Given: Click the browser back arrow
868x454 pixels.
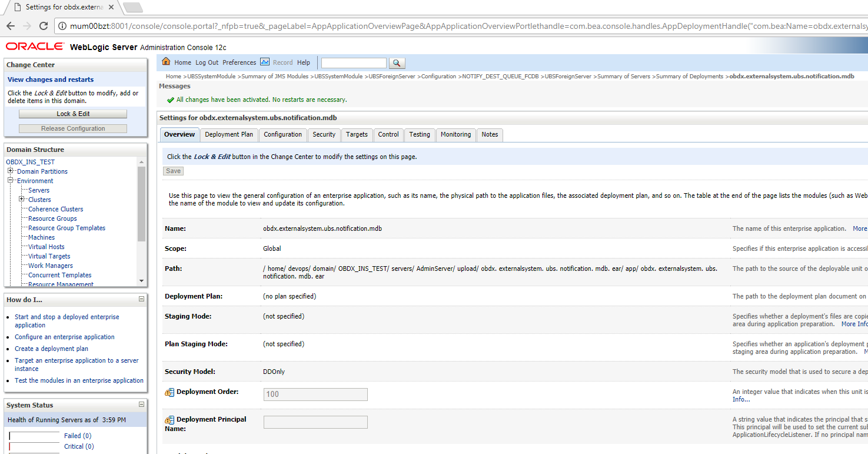Looking at the screenshot, I should click(x=11, y=26).
